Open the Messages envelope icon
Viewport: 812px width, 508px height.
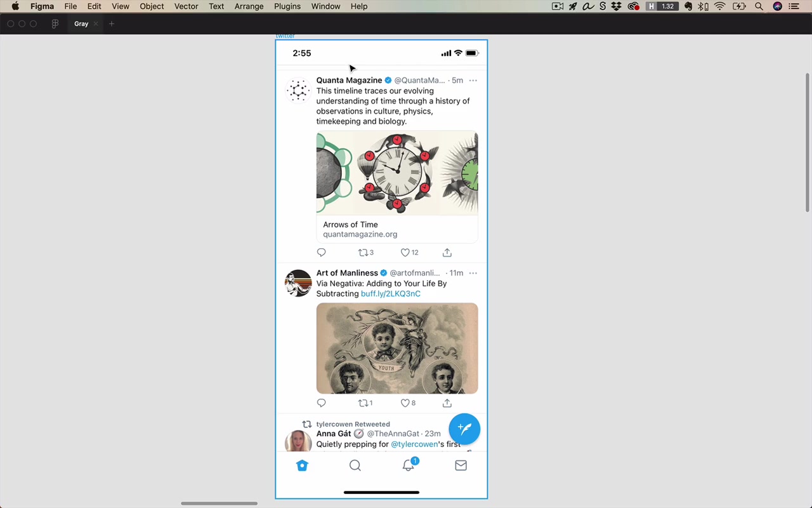coord(461,465)
